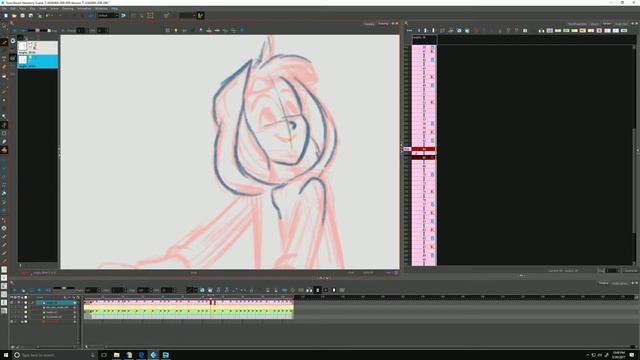Open the Help menu
This screenshot has height=360, width=640.
pyautogui.click(x=115, y=8)
